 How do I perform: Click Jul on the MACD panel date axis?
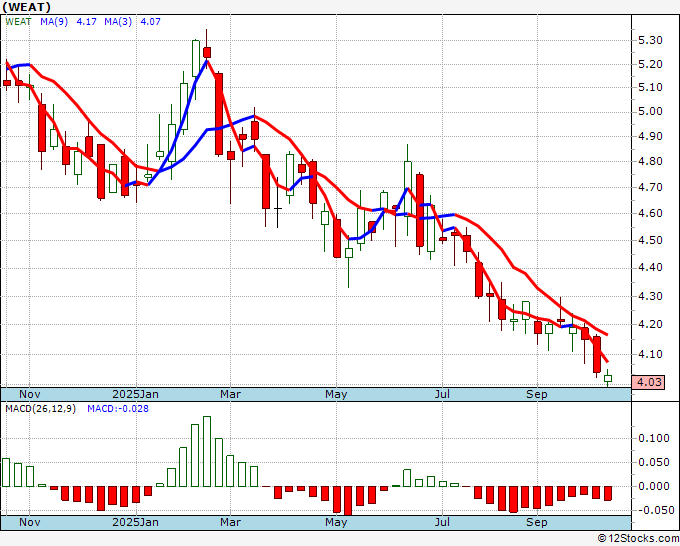click(x=442, y=522)
